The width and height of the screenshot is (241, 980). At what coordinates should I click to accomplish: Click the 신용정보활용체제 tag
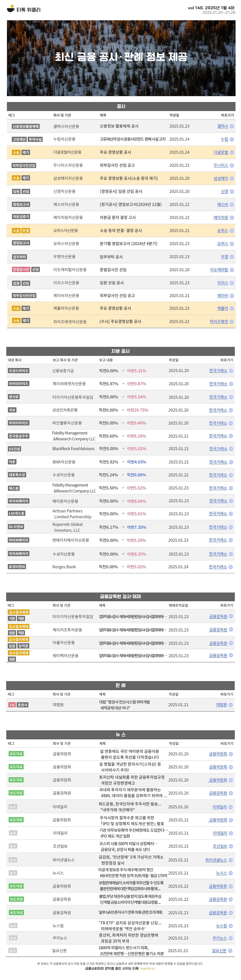26,126
